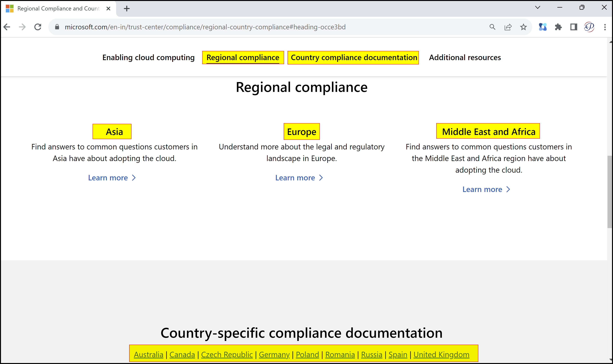Image resolution: width=613 pixels, height=364 pixels.
Task: Go to Enabling cloud computing section
Action: (x=149, y=57)
